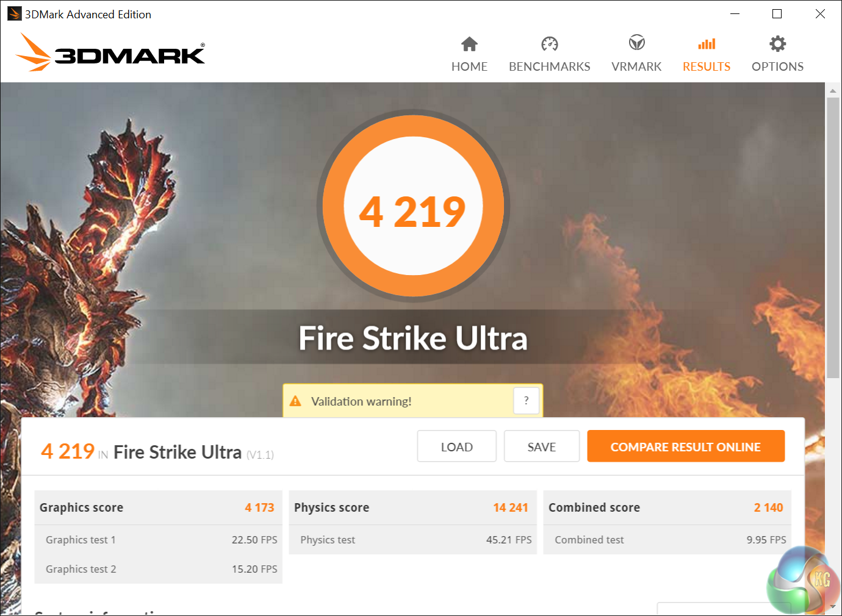Switch to the BENCHMARKS tab
The image size is (842, 616).
[550, 66]
